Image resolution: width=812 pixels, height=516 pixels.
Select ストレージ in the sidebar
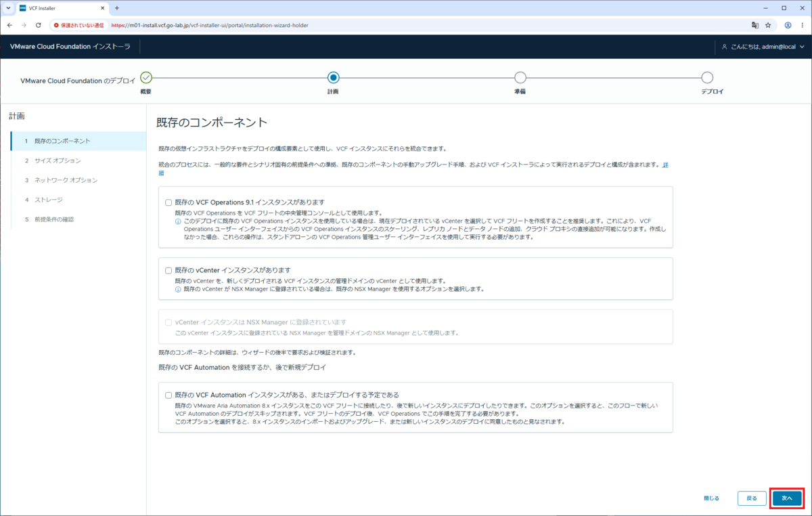78,200
